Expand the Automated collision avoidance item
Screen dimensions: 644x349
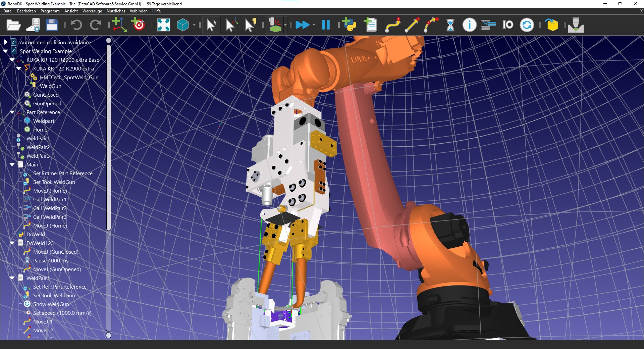[x=5, y=42]
